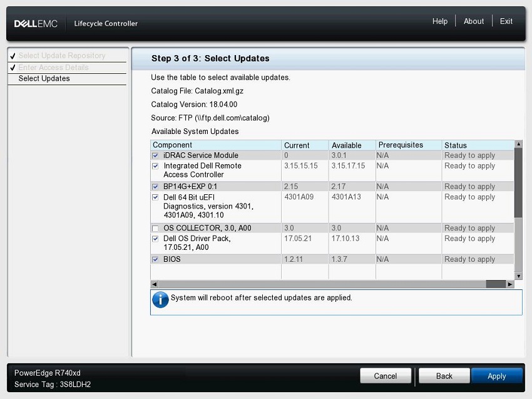Click the table scroll up arrow
Viewport: 532px width, 399px height.
518,144
